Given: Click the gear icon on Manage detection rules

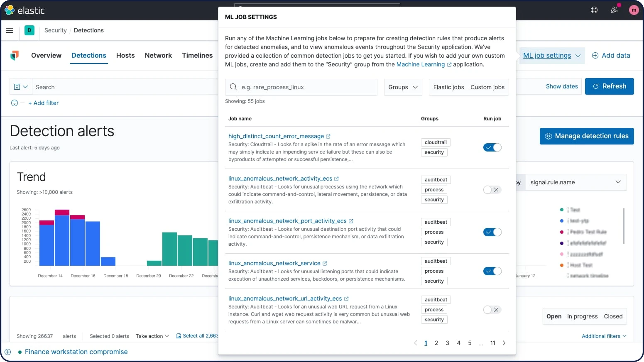Looking at the screenshot, I should pyautogui.click(x=549, y=136).
